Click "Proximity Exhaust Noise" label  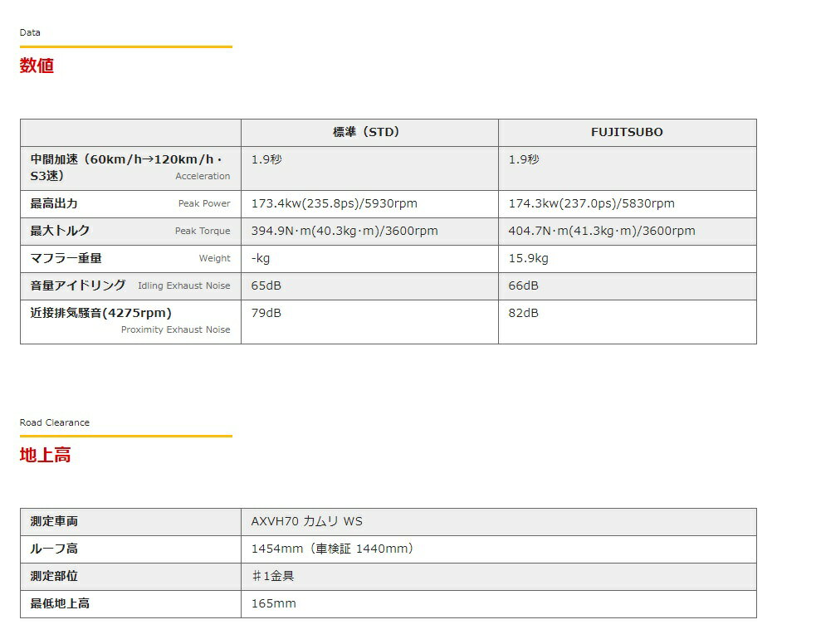[175, 329]
